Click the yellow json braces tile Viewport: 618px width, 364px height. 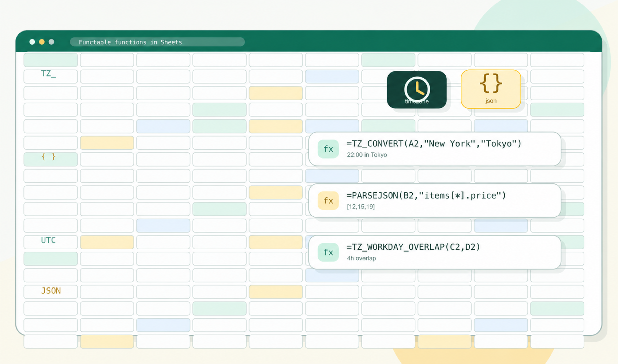491,89
